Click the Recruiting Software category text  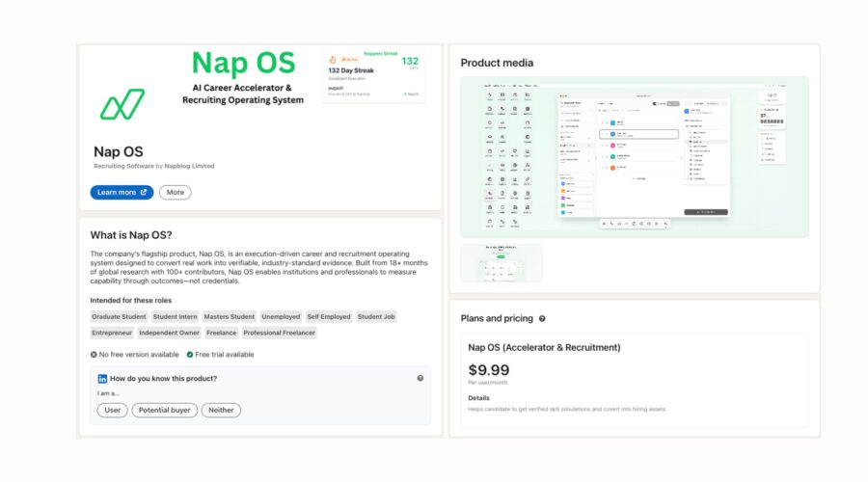coord(123,166)
